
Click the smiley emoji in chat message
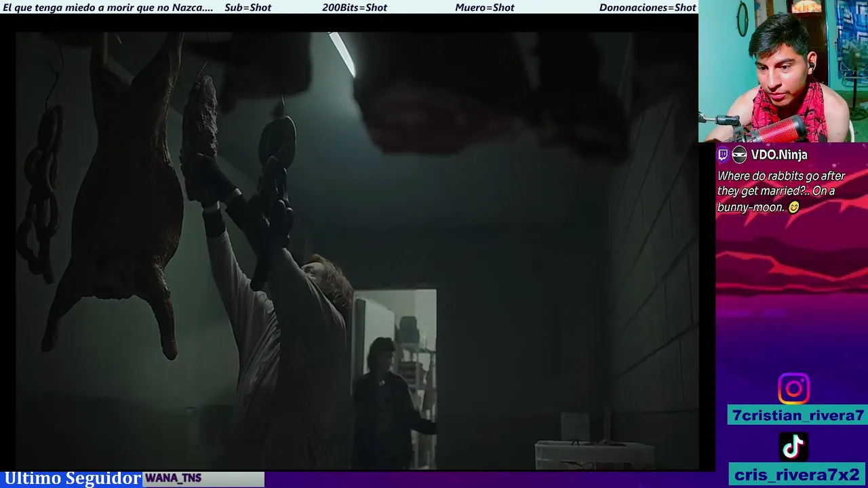(794, 207)
